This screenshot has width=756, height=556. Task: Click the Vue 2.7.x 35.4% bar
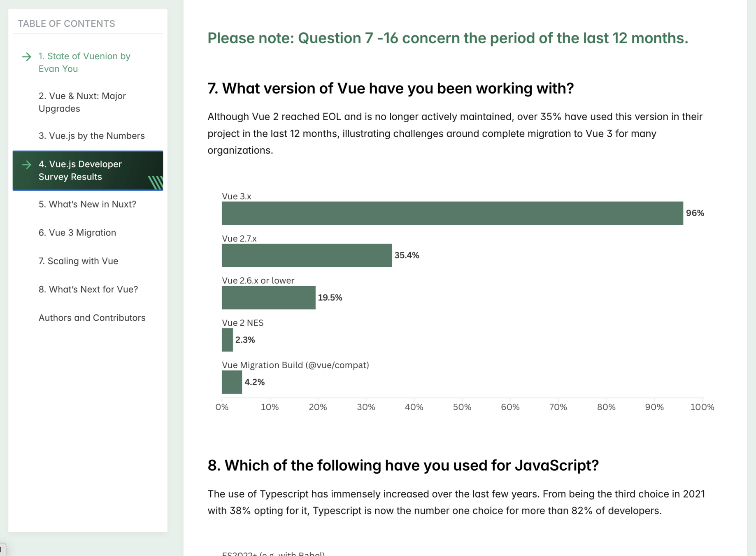(307, 255)
